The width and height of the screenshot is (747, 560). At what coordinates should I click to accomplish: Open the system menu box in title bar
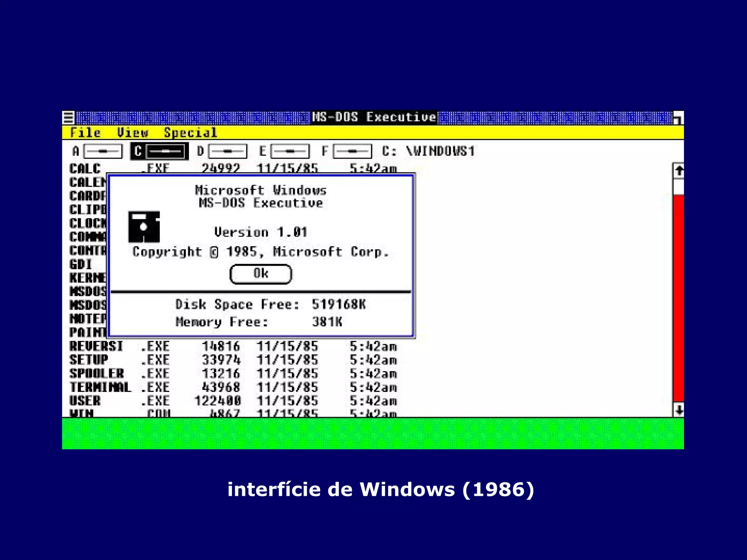click(68, 118)
